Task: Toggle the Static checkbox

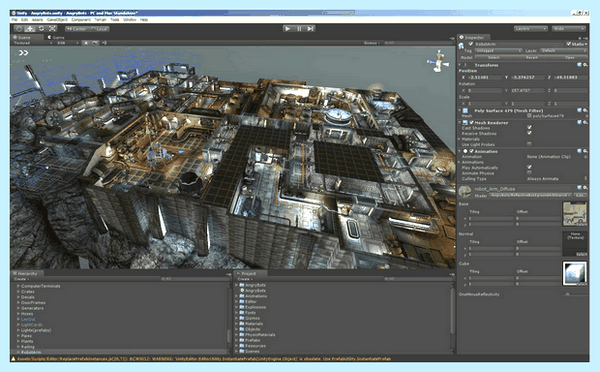Action: pos(569,44)
